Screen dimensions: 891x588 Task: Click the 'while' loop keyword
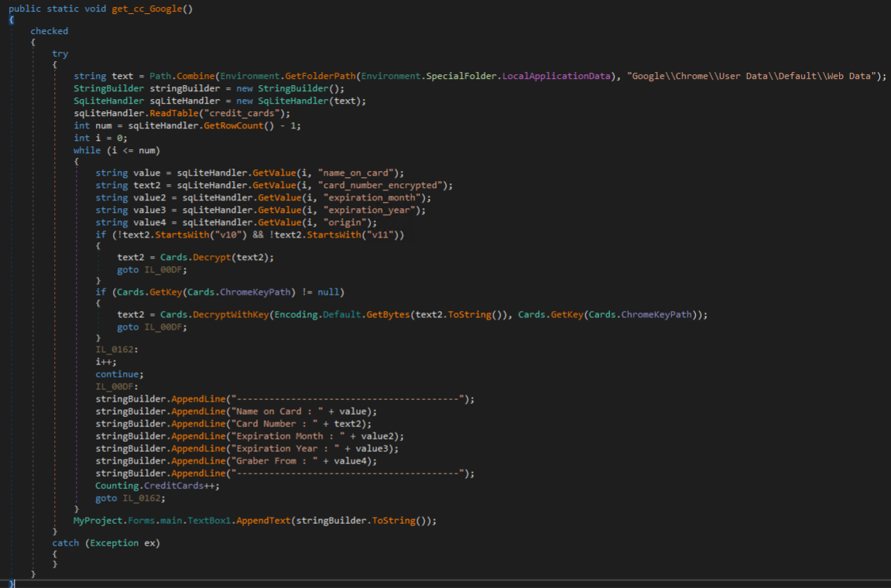[87, 151]
